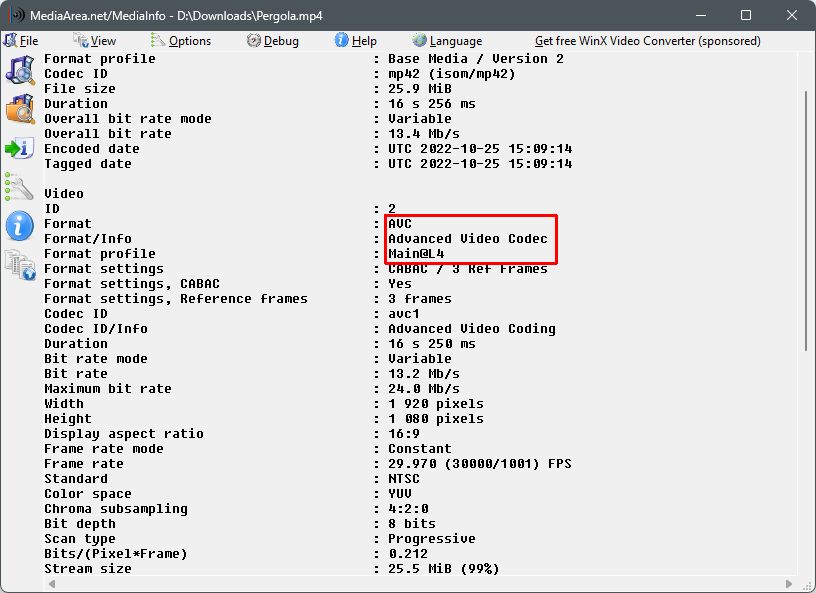The width and height of the screenshot is (816, 593).
Task: Minimize the MediaInfo window
Action: [x=701, y=15]
